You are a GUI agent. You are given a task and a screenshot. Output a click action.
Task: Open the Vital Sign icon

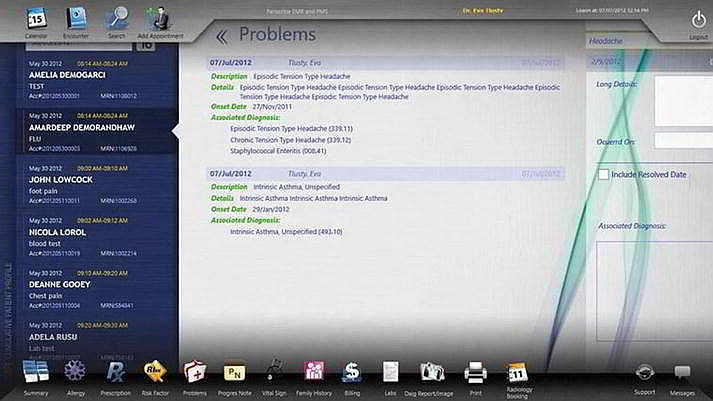click(273, 372)
